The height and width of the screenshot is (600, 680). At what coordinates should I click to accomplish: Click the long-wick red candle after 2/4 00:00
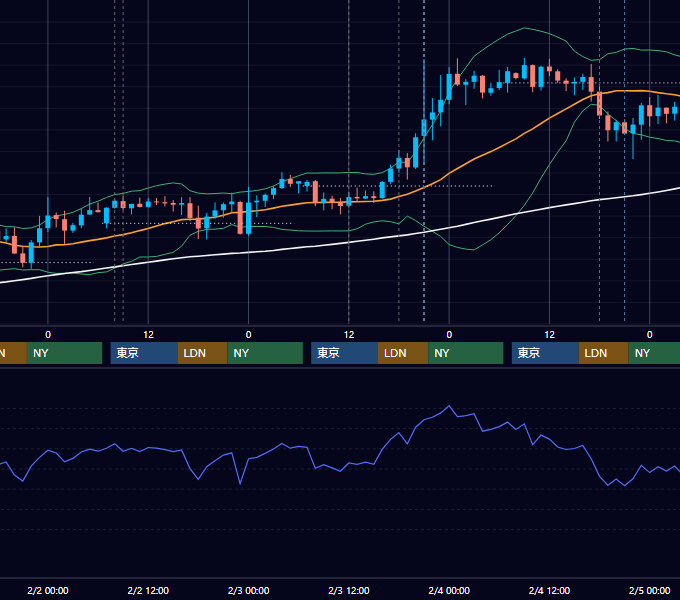(457, 73)
